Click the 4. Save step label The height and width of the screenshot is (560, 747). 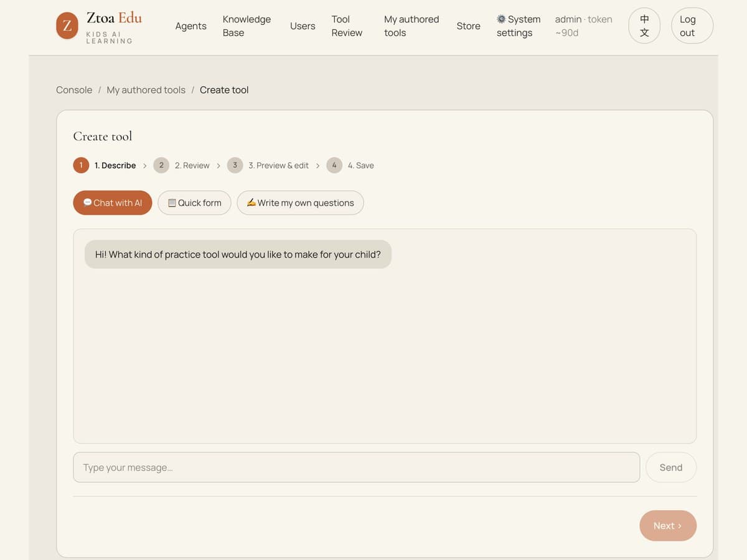(361, 166)
